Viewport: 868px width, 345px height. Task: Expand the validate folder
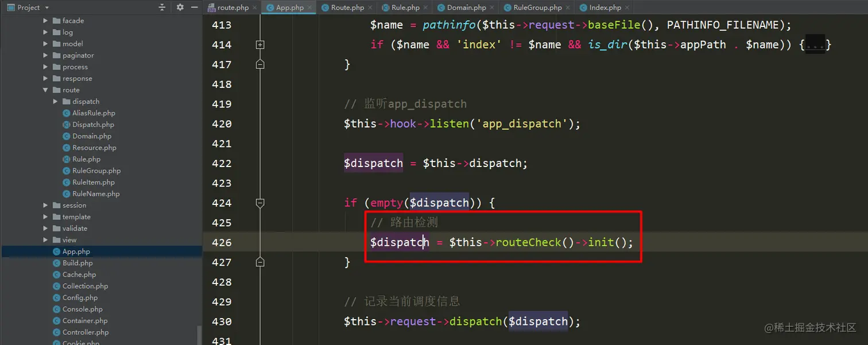click(45, 228)
